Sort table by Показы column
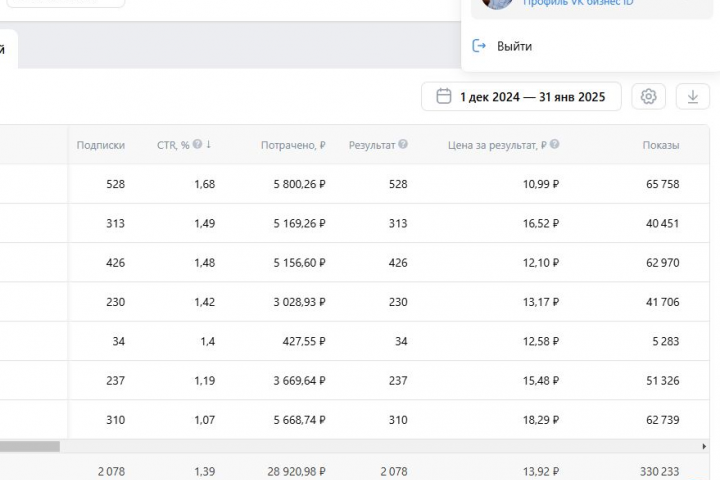This screenshot has height=480, width=720. point(660,145)
